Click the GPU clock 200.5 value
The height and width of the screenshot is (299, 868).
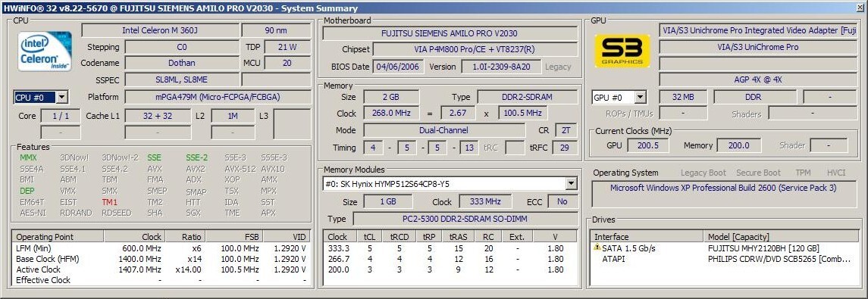click(647, 145)
